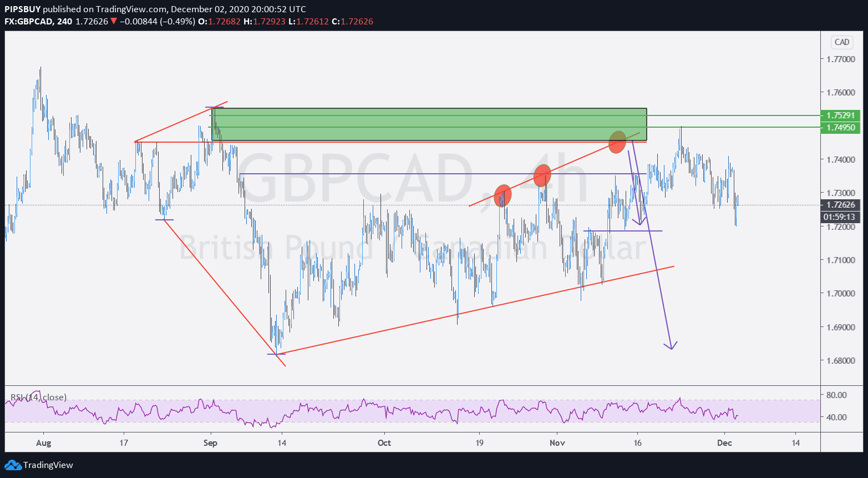The height and width of the screenshot is (478, 868).
Task: Click the CAD currency badge
Action: pyautogui.click(x=841, y=42)
